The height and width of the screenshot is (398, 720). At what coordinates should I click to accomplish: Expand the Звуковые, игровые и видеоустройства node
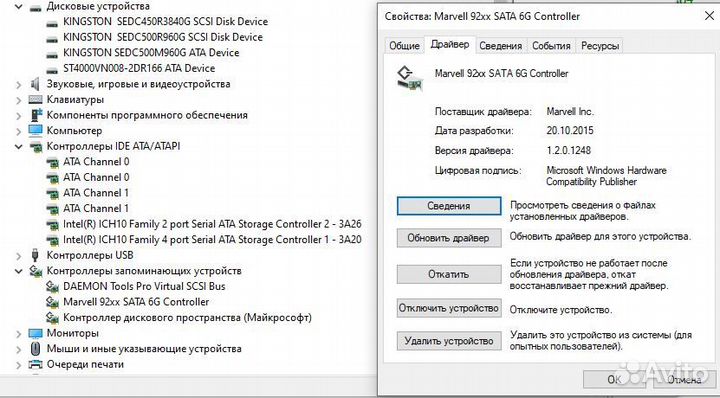19,85
